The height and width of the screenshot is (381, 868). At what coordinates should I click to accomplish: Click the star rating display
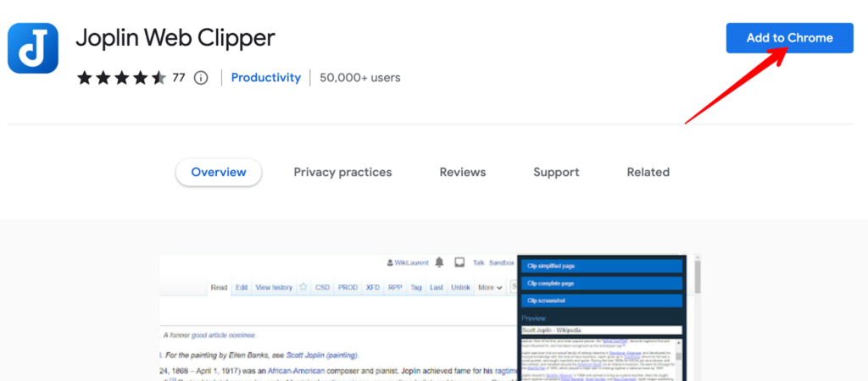[x=122, y=78]
